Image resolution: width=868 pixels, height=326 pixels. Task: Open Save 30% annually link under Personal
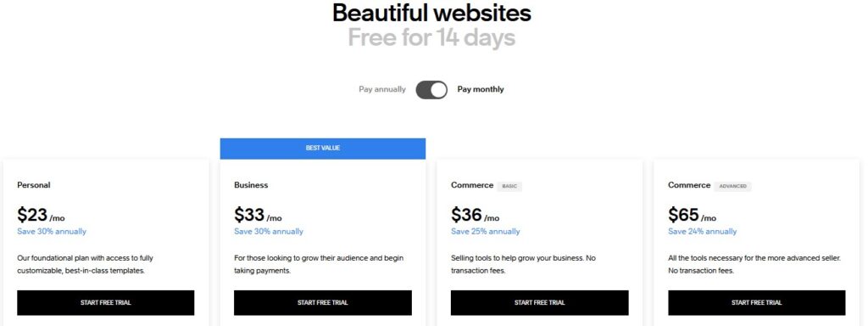pyautogui.click(x=52, y=231)
